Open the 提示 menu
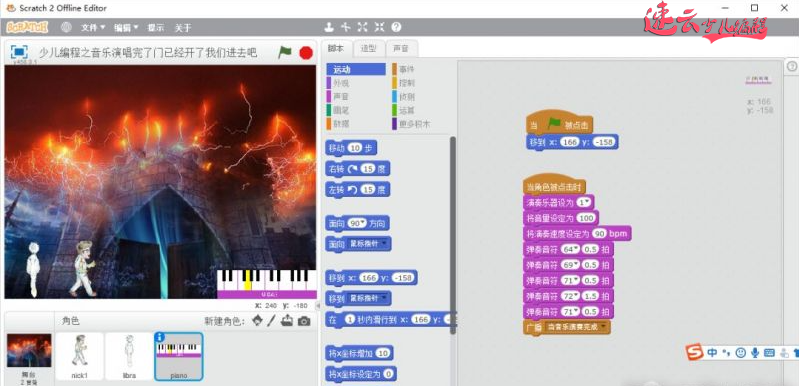 click(x=156, y=27)
